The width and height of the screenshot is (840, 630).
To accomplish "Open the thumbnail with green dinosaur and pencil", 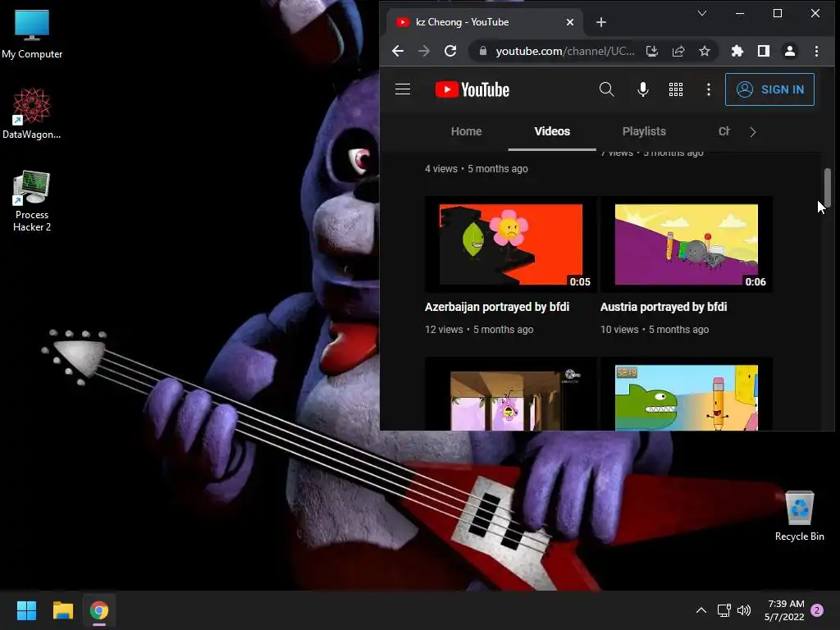I will (687, 395).
